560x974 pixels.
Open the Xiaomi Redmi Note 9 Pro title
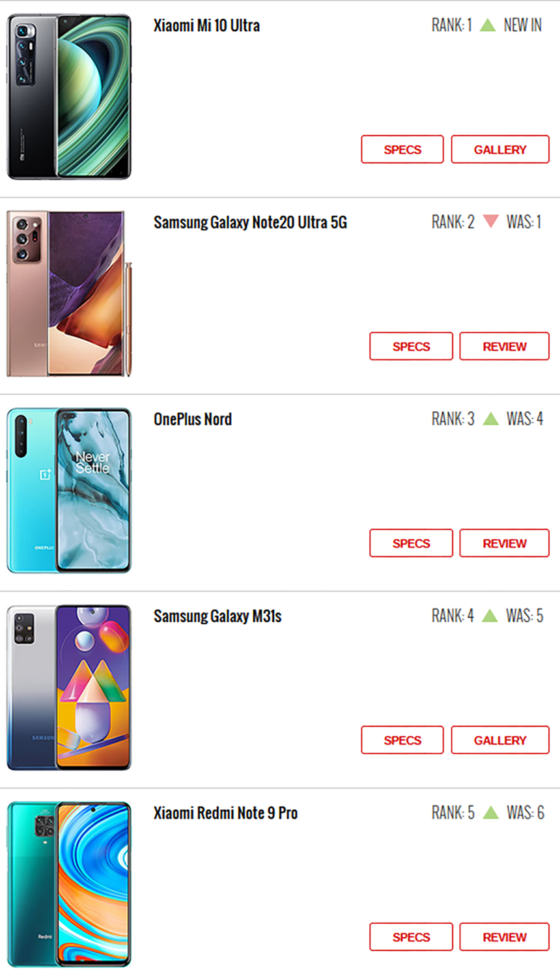coord(225,812)
